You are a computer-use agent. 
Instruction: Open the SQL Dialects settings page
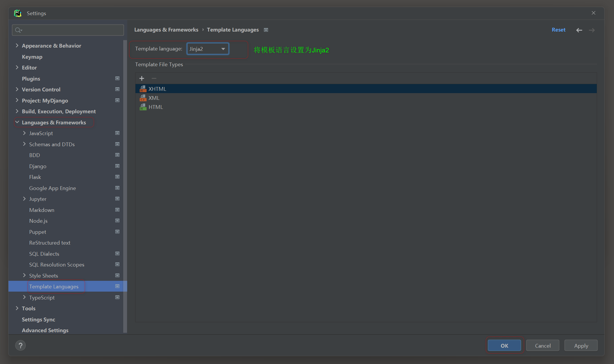point(44,254)
